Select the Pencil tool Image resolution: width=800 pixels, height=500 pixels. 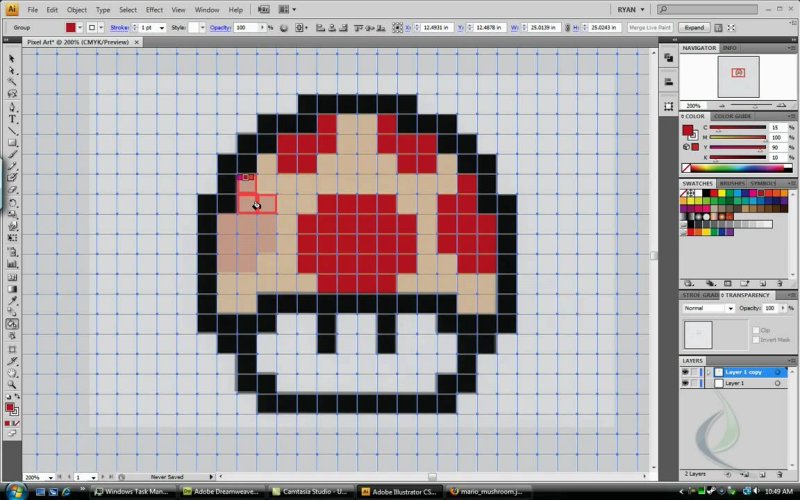[12, 166]
